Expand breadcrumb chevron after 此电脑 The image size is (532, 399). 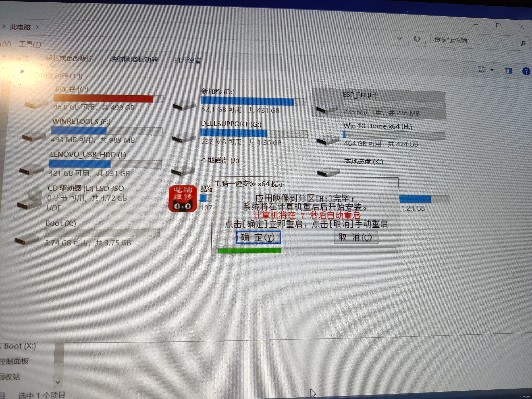[37, 27]
